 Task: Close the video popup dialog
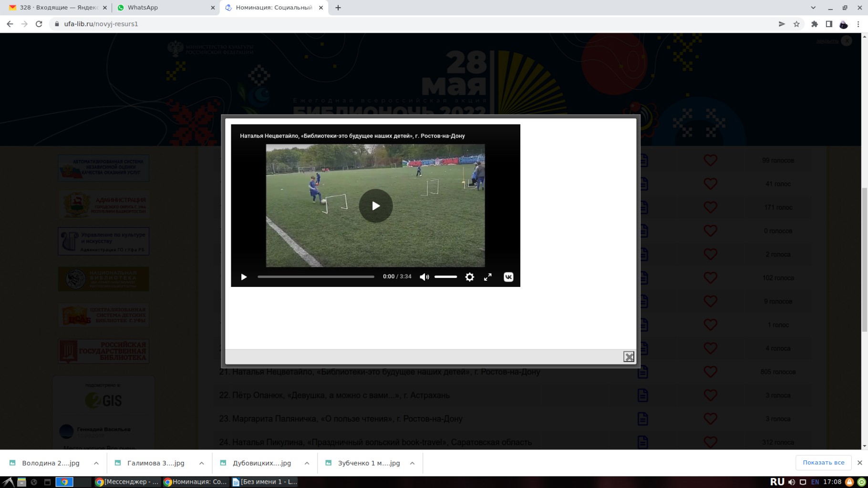[x=629, y=356]
